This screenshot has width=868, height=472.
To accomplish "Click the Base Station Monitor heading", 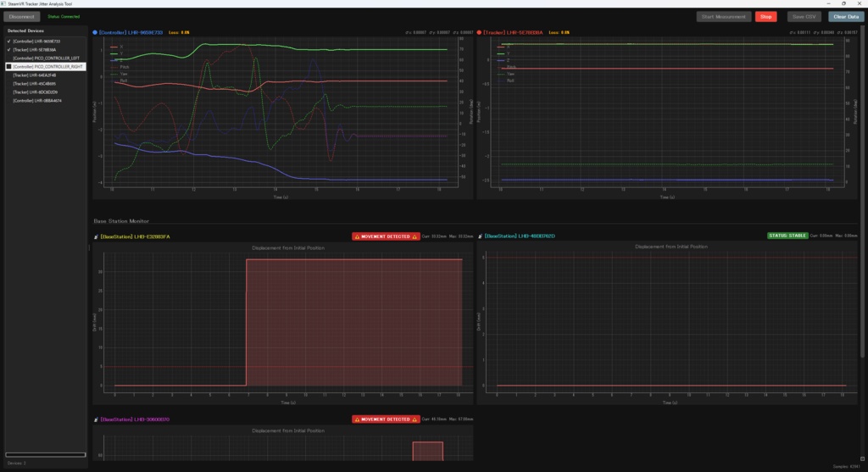I will click(121, 221).
